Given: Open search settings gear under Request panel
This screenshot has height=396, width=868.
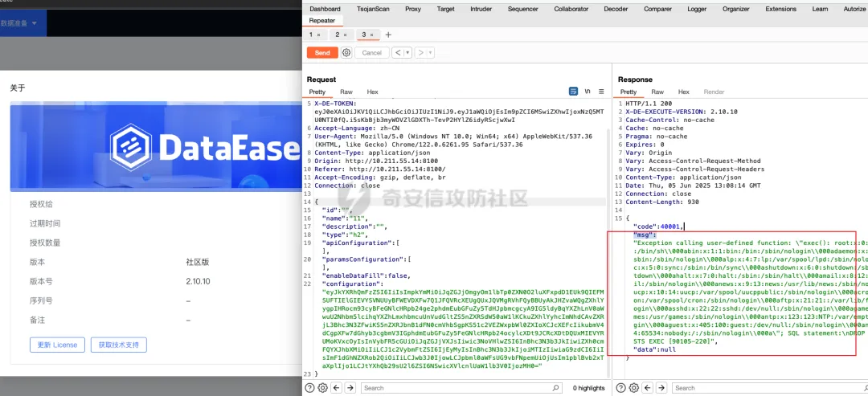Looking at the screenshot, I should pyautogui.click(x=323, y=388).
